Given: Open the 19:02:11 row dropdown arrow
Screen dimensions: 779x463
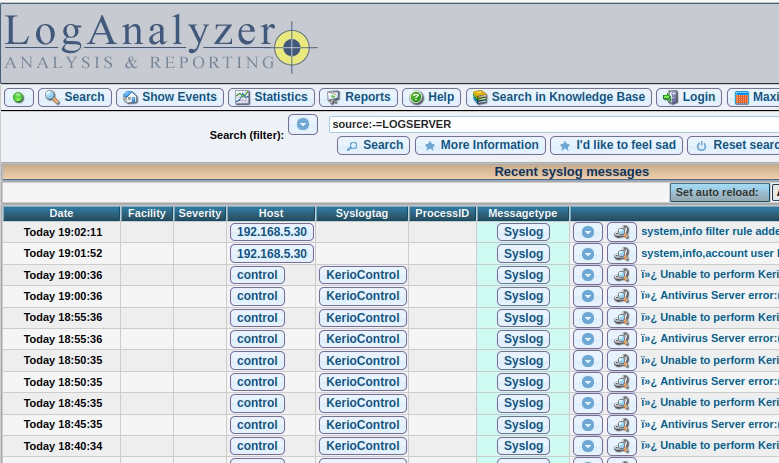Looking at the screenshot, I should [588, 232].
